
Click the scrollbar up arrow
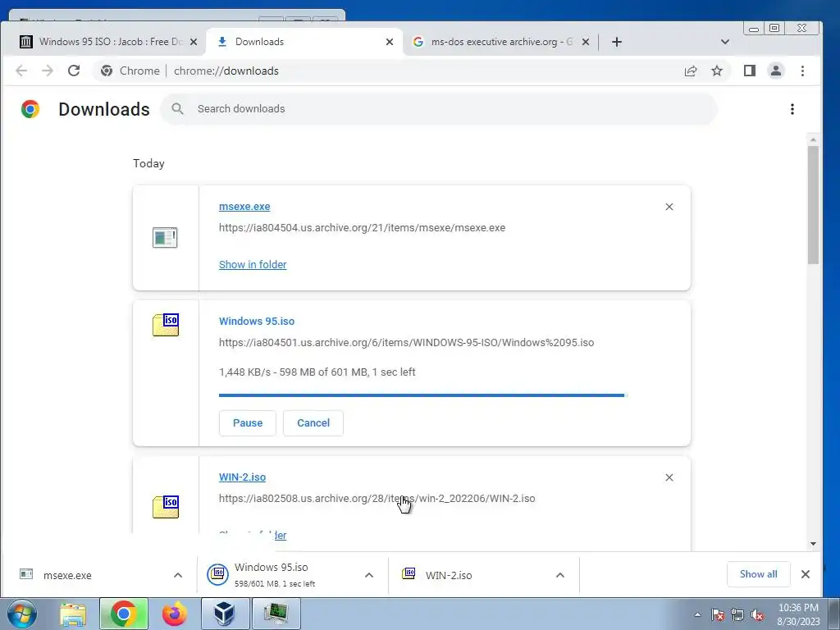pos(813,139)
